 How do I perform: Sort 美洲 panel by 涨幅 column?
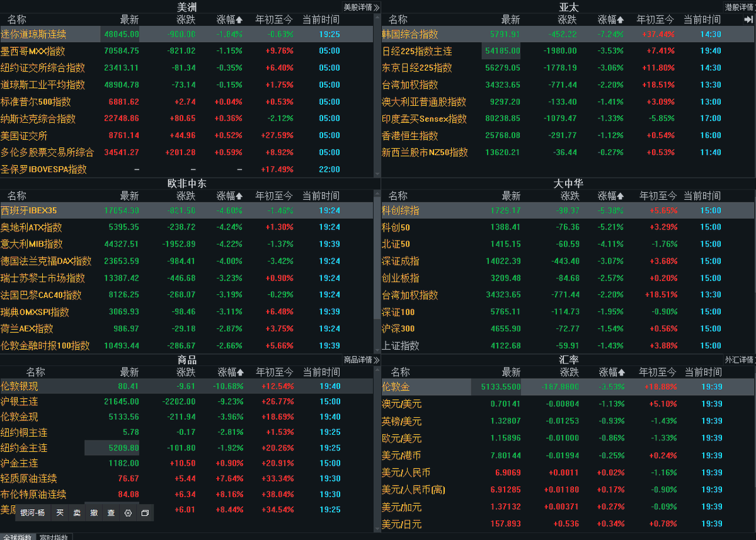click(230, 20)
